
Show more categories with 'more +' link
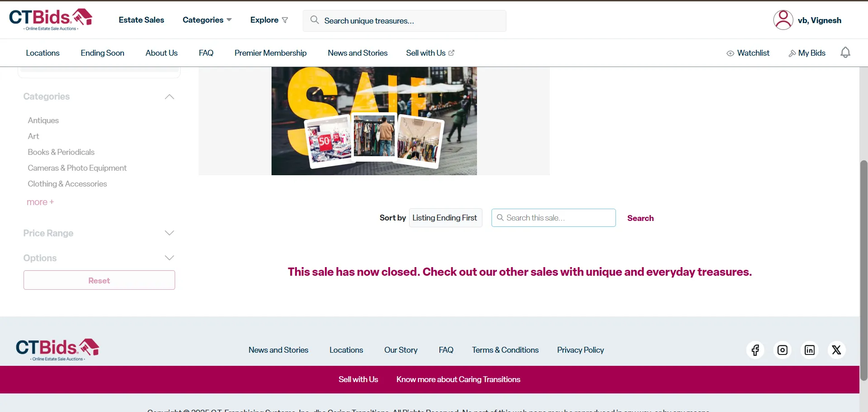coord(40,202)
